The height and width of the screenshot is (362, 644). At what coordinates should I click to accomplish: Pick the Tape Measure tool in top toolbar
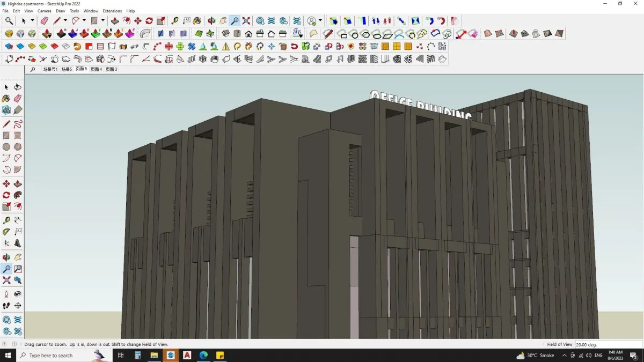tap(175, 21)
